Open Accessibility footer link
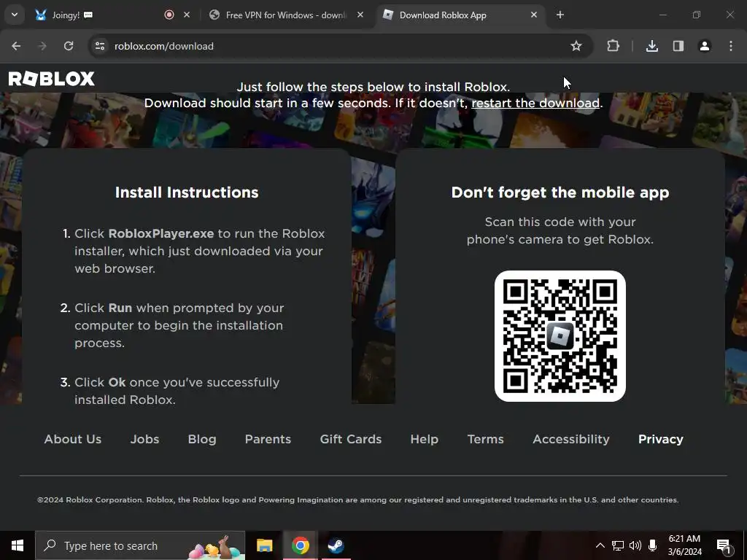Viewport: 747px width, 560px height. tap(570, 439)
